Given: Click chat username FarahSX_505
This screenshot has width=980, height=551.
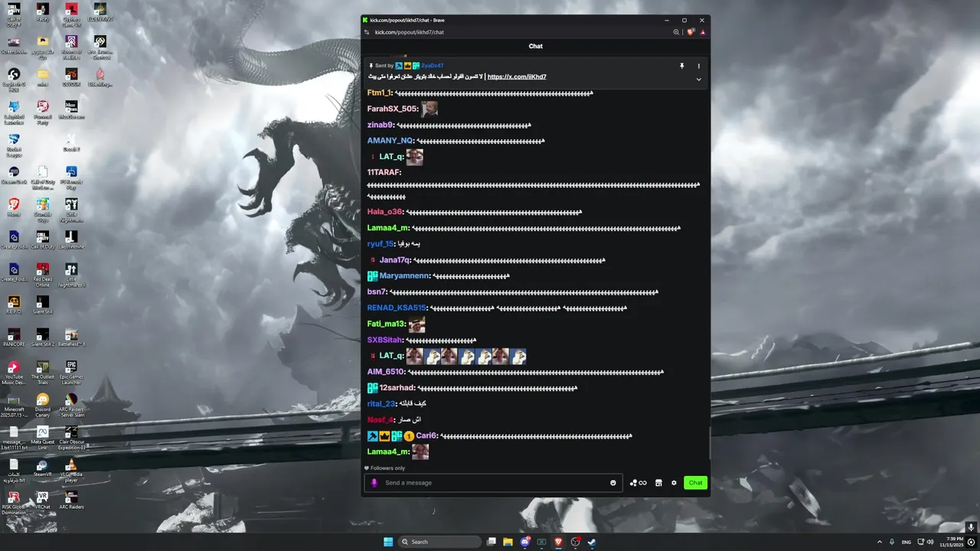Looking at the screenshot, I should click(x=393, y=109).
